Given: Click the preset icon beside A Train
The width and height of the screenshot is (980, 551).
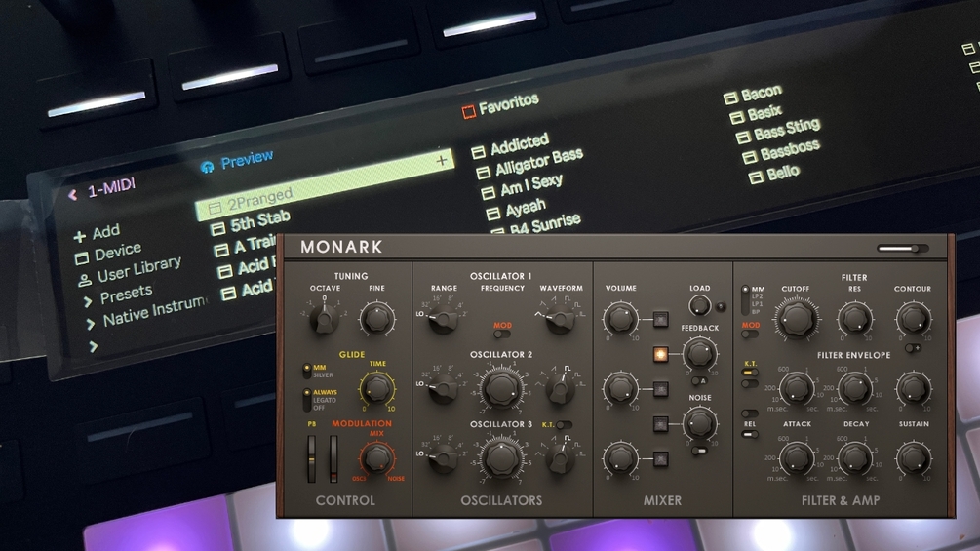Looking at the screenshot, I should pyautogui.click(x=221, y=251).
